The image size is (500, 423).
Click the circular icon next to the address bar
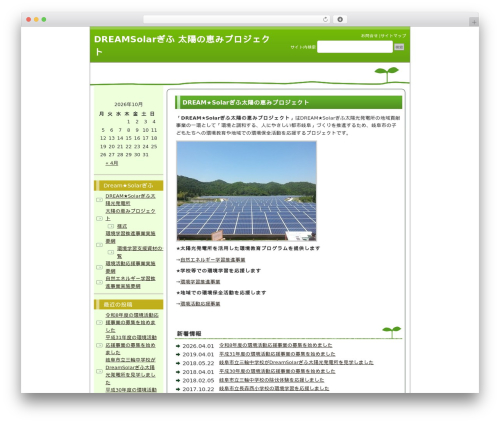coord(340,19)
